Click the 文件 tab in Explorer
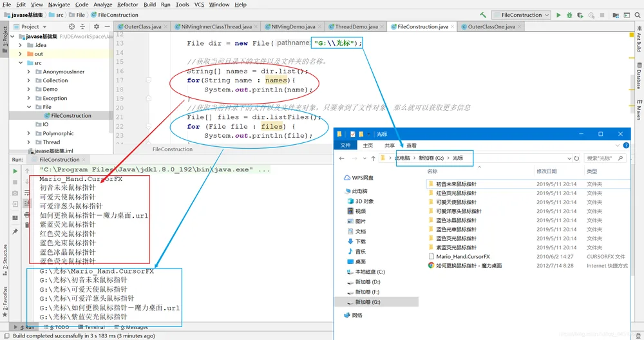The height and width of the screenshot is (340, 644). coord(345,146)
